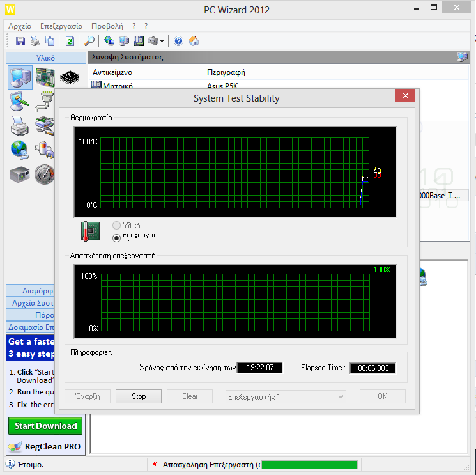Select the Printer icon in sidebar
Screen dimensions: 476x475
point(19,125)
